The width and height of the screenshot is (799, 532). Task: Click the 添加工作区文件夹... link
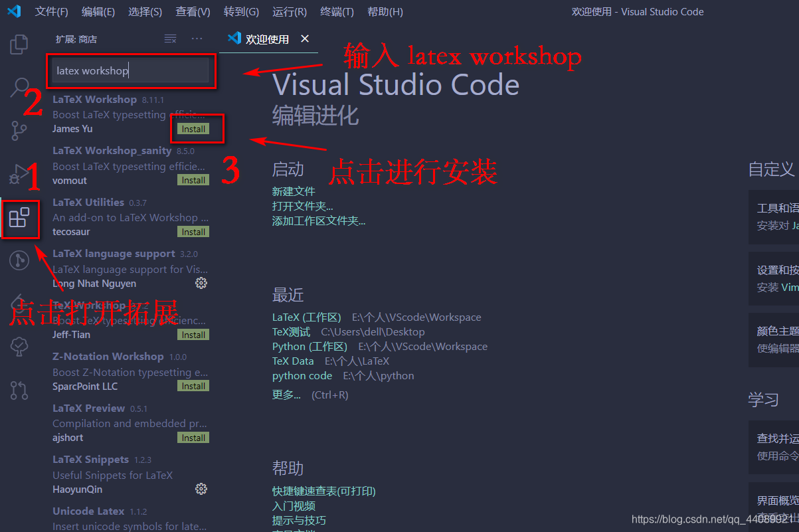319,221
